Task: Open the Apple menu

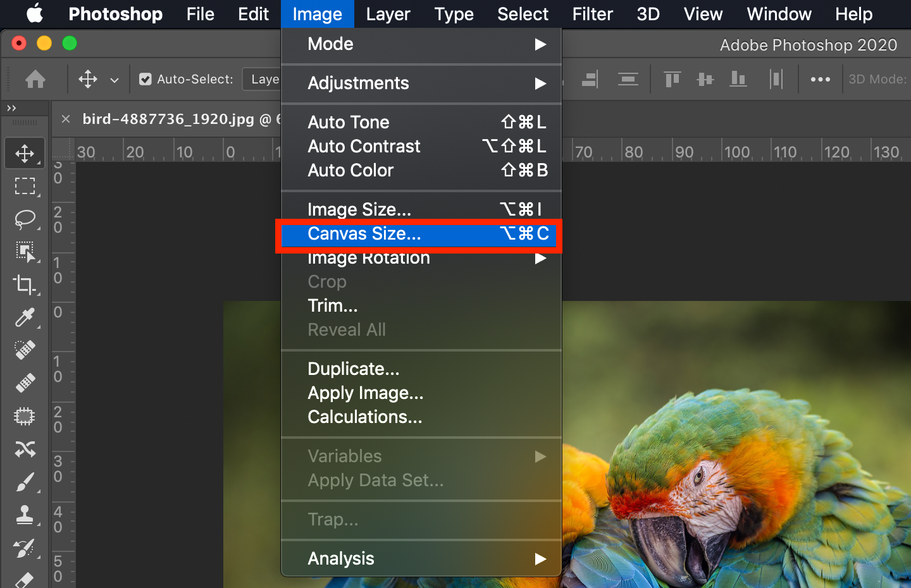Action: pos(35,13)
